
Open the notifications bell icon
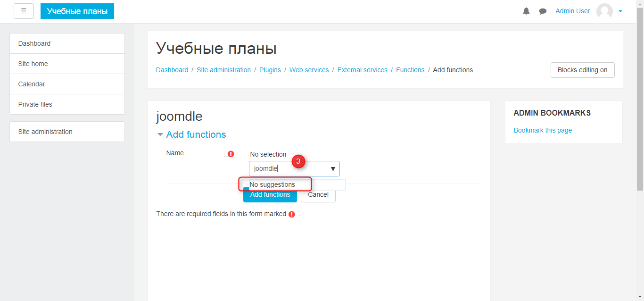526,11
